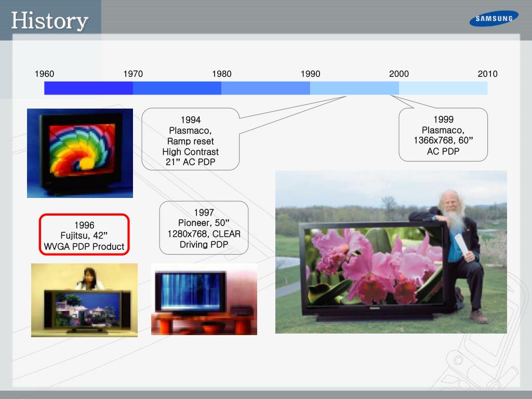Click the 1990s light blue timeline segment

tap(354, 88)
